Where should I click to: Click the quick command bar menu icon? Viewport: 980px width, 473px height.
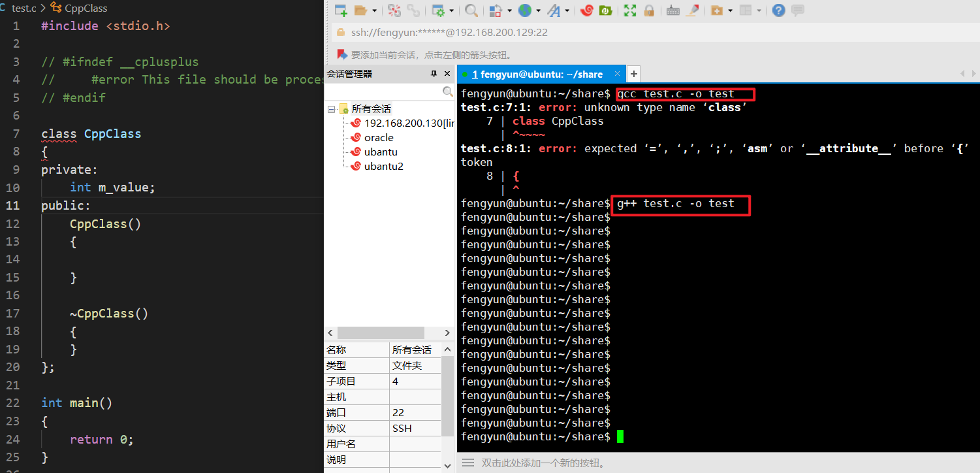[x=467, y=463]
